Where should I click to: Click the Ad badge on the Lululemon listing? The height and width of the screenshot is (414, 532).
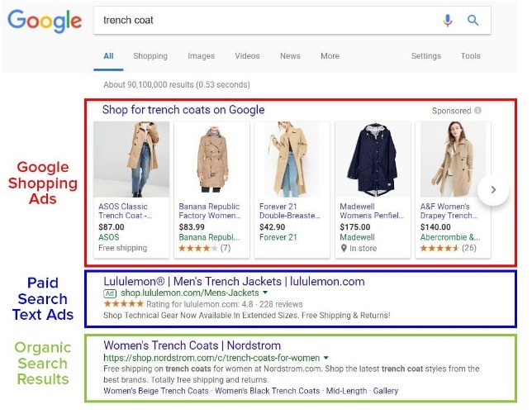point(110,293)
